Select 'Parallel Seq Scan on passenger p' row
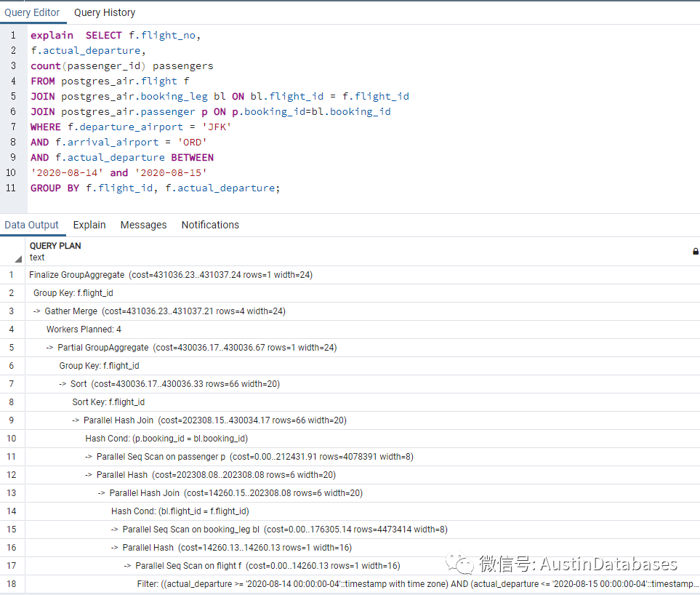Viewport: 700px width, 595px height. pos(363,457)
